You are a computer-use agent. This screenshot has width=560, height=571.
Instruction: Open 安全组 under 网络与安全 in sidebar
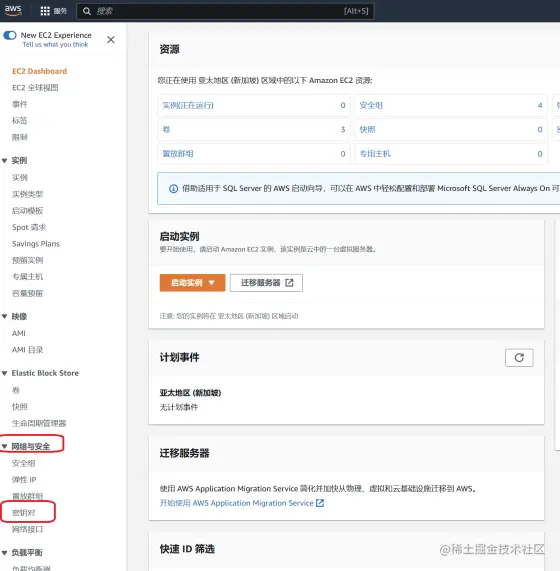(x=23, y=463)
